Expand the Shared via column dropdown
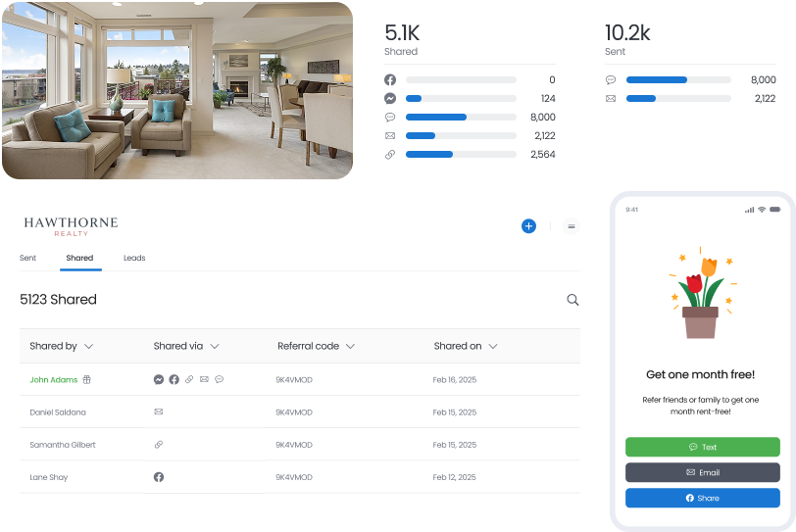 pos(214,346)
